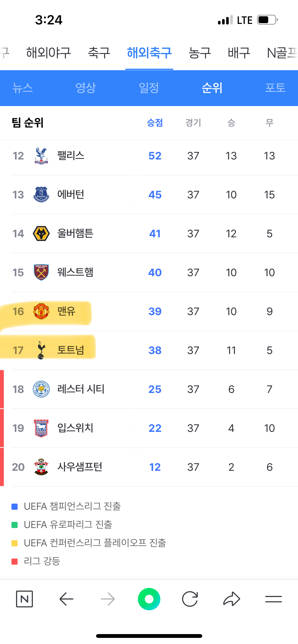The height and width of the screenshot is (644, 298).
Task: Tap the red 리그 강등 legend swatch
Action: click(x=15, y=561)
